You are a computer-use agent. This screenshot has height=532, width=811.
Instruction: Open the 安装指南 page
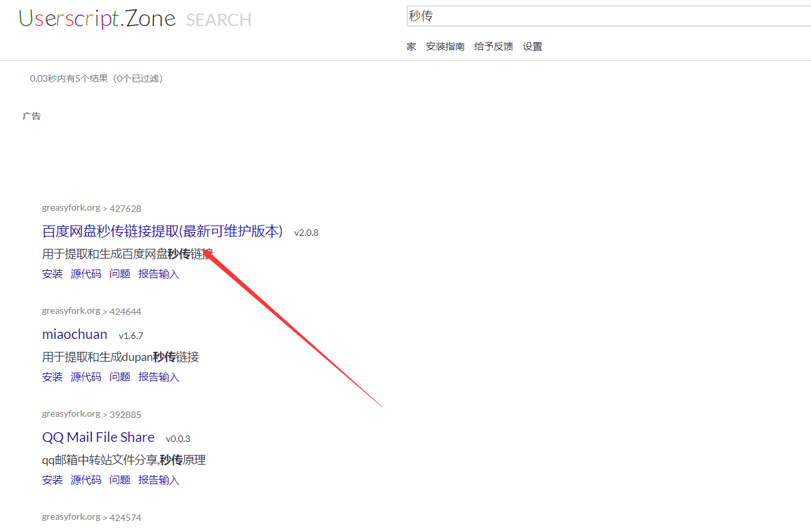pyautogui.click(x=445, y=47)
